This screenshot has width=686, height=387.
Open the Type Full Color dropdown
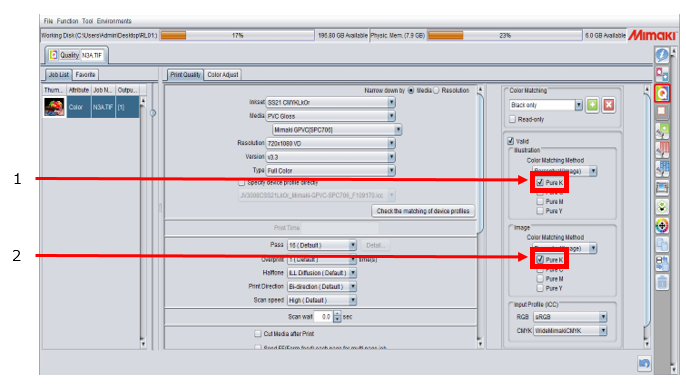pyautogui.click(x=330, y=171)
